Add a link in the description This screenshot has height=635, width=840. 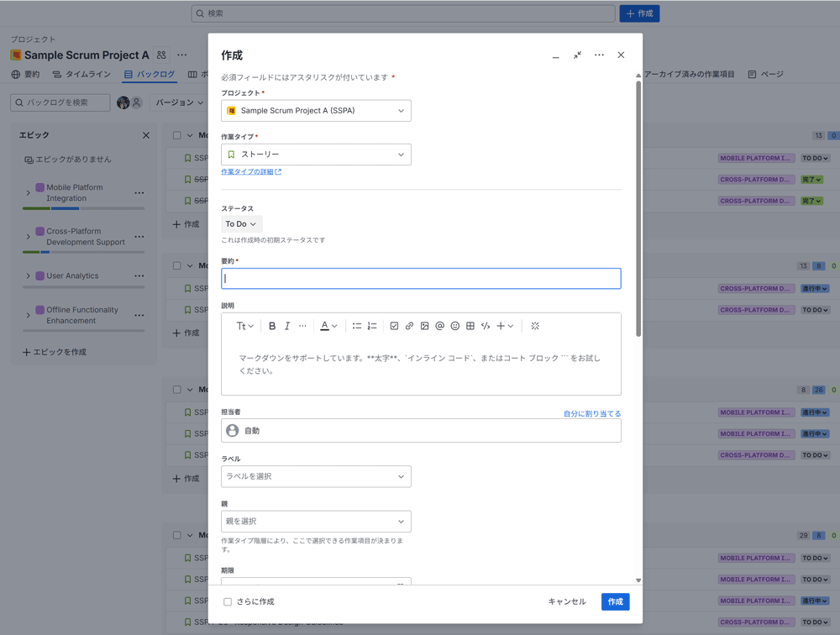pos(409,326)
